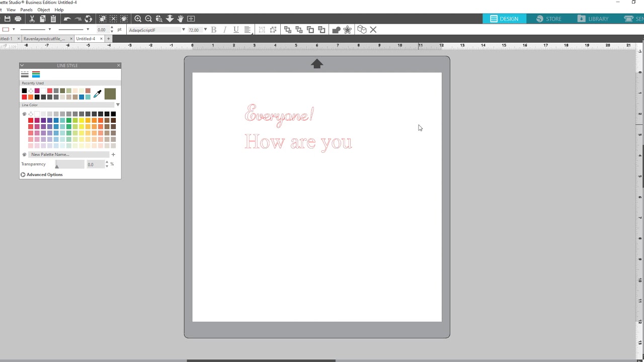Select the 'Everyone!' script text object
The width and height of the screenshot is (644, 362).
(279, 115)
